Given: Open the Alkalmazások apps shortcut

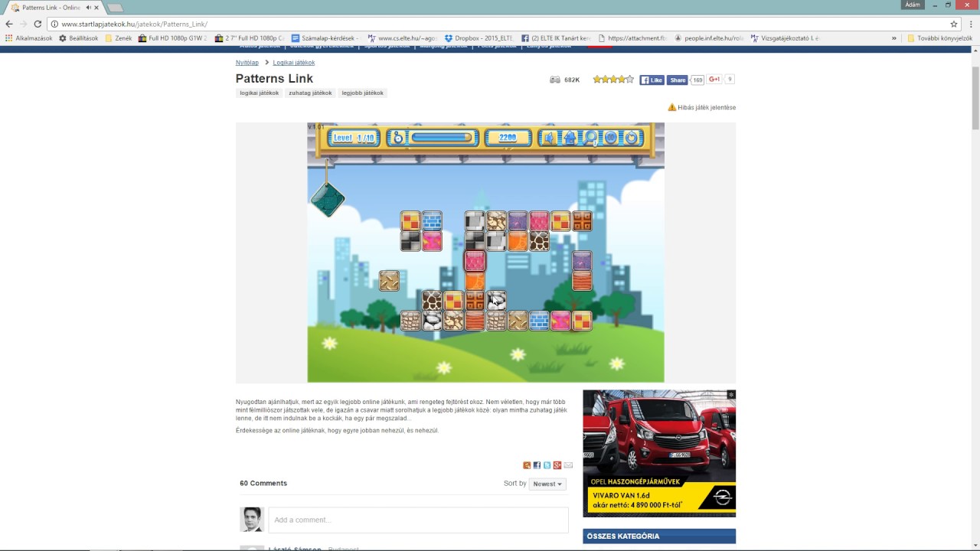Looking at the screenshot, I should [x=28, y=37].
